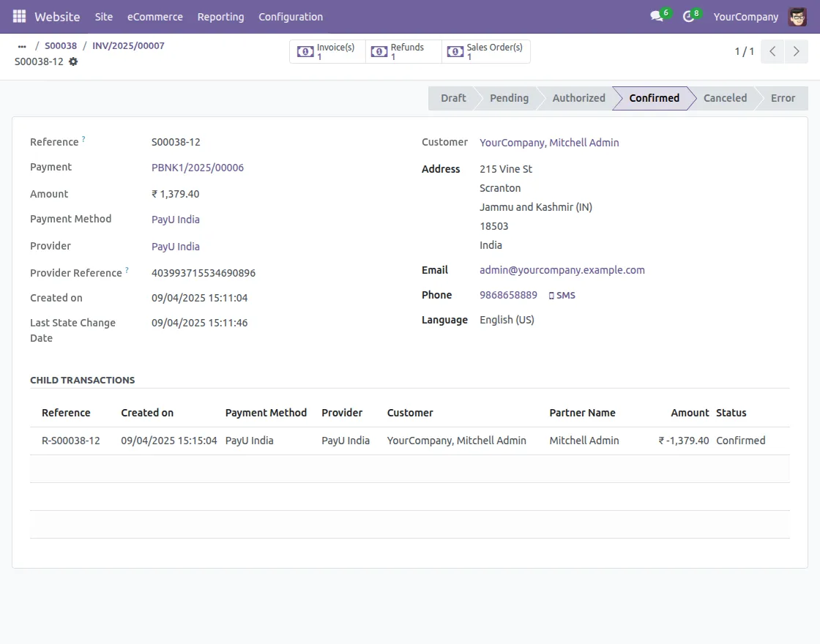
Task: Go to the previous record arrow
Action: [772, 52]
